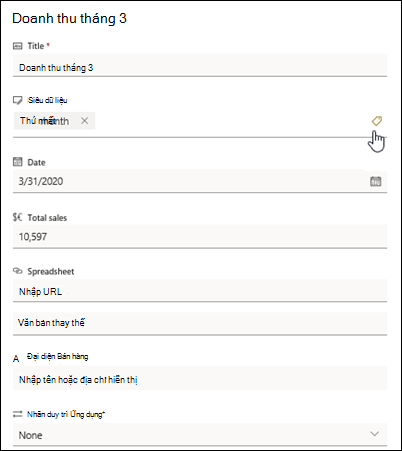This screenshot has width=402, height=451.
Task: Open the Date calendar picker icon
Action: 375,181
